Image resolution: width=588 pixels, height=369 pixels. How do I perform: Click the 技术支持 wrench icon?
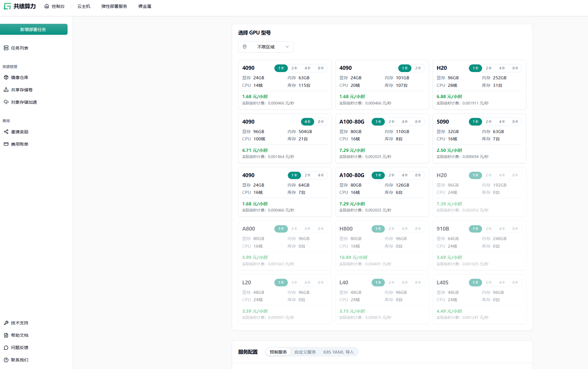click(x=6, y=323)
